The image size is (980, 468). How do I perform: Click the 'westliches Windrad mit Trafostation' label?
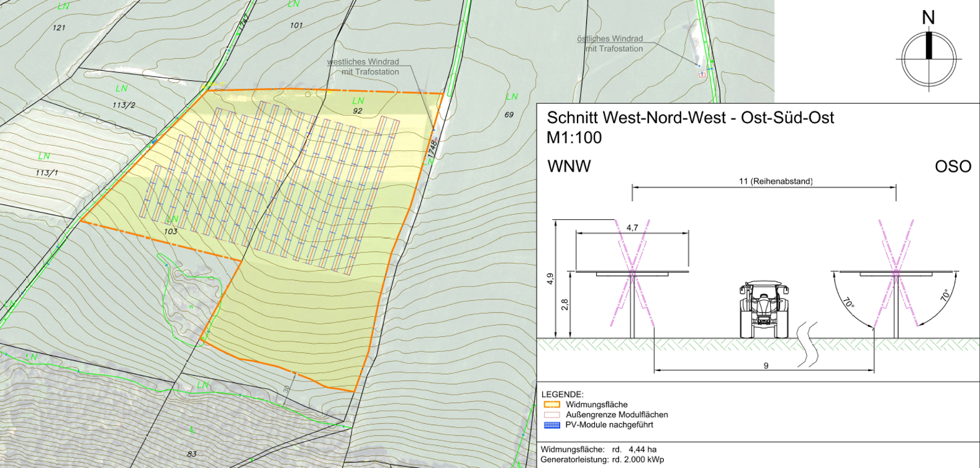(363, 67)
